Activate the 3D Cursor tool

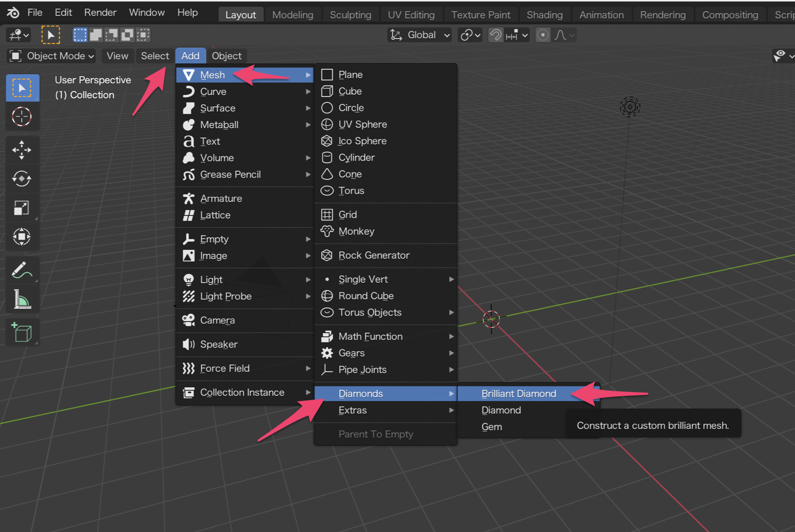pyautogui.click(x=22, y=117)
